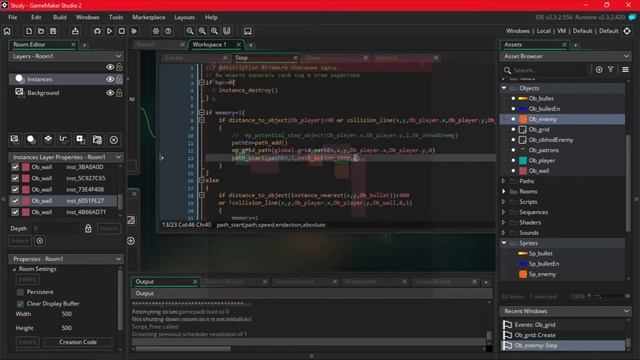
Task: Create new asset layer
Action: (80, 140)
